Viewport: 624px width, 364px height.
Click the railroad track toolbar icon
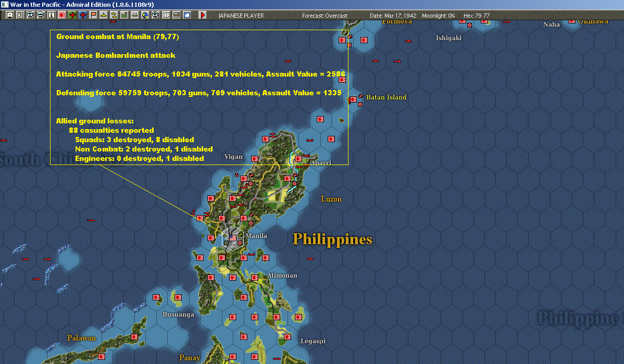click(x=176, y=15)
